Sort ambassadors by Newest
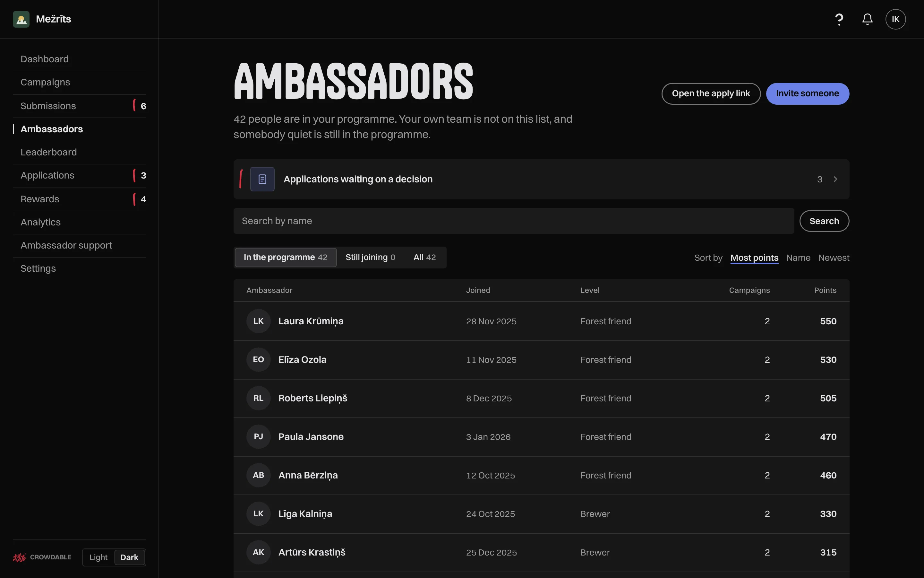 click(x=834, y=258)
